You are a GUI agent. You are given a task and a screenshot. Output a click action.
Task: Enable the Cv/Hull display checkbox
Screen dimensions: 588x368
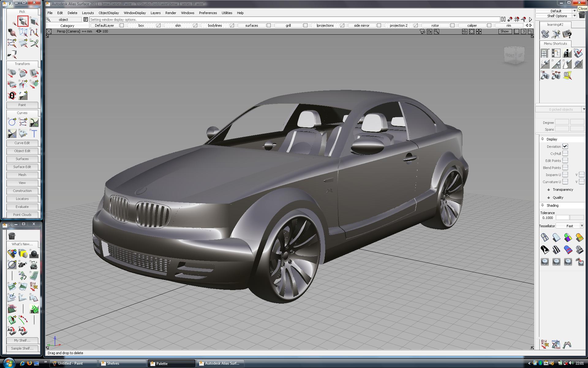565,153
